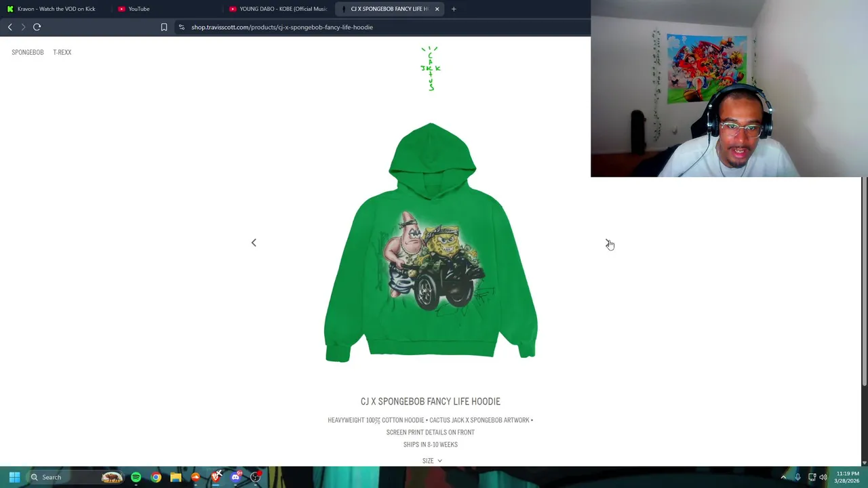
Task: Open OBS Studio from the taskbar
Action: click(256, 477)
